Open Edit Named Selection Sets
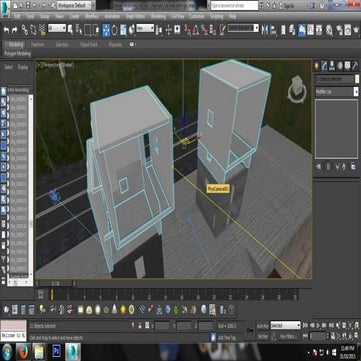The height and width of the screenshot is (361, 361). (x=222, y=30)
